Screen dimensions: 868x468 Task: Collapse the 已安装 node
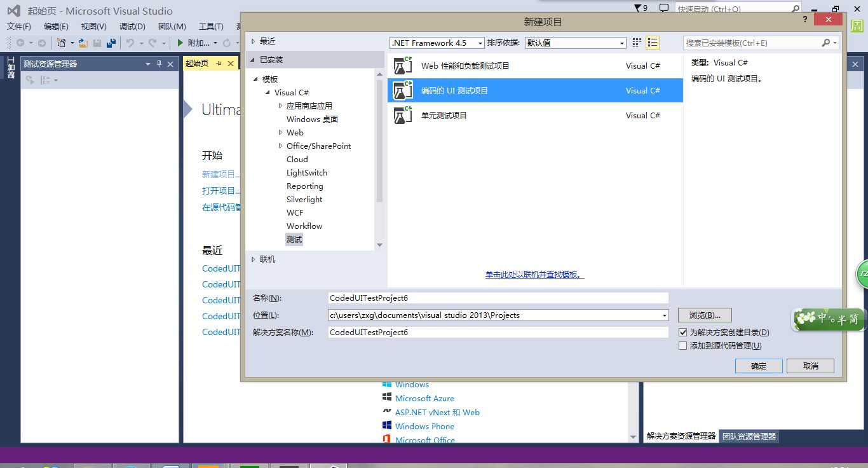[x=254, y=60]
